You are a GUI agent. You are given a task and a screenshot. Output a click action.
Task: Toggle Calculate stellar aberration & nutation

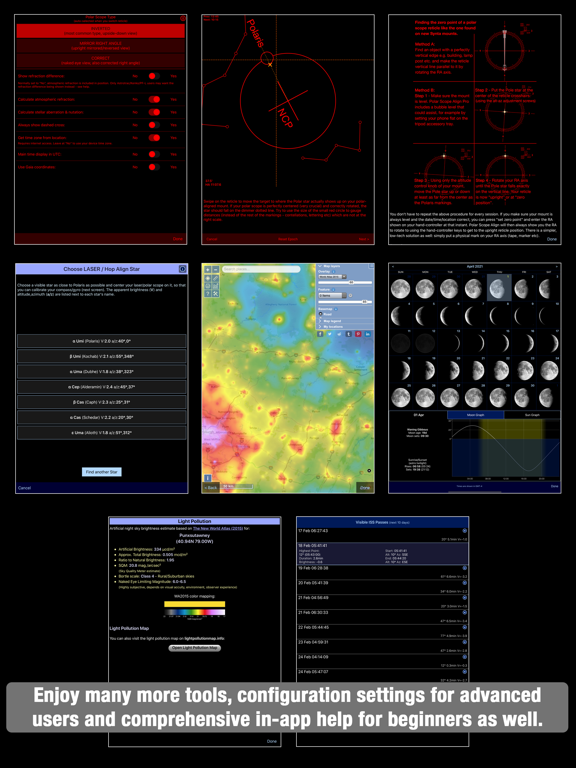point(154,112)
